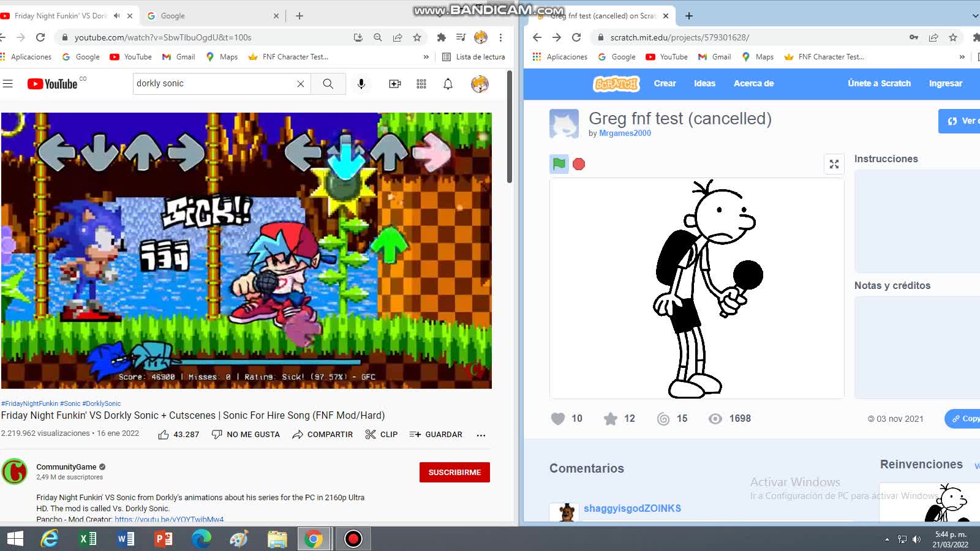Click Ingresar sign-in link

pyautogui.click(x=945, y=83)
